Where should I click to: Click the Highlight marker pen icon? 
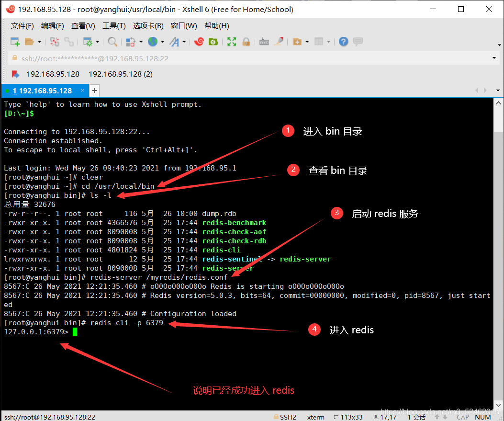[279, 41]
